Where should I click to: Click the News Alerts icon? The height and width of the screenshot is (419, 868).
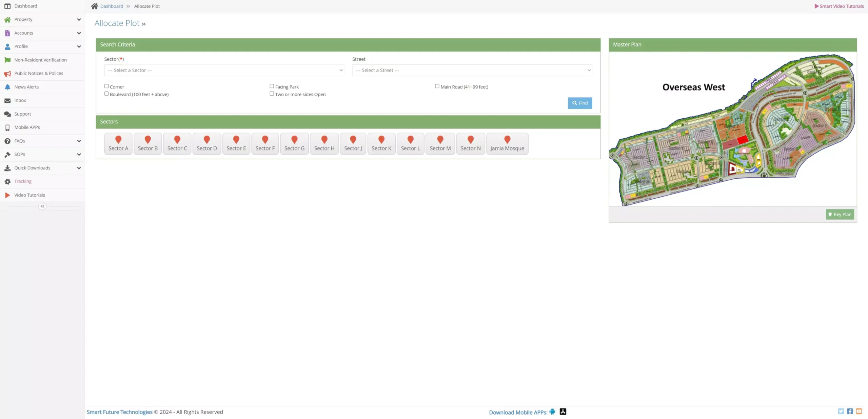(x=7, y=87)
